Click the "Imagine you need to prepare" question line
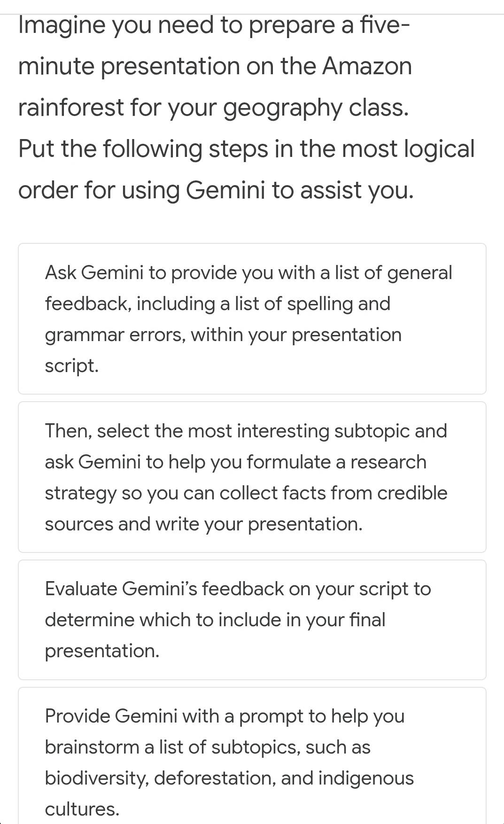 (214, 25)
